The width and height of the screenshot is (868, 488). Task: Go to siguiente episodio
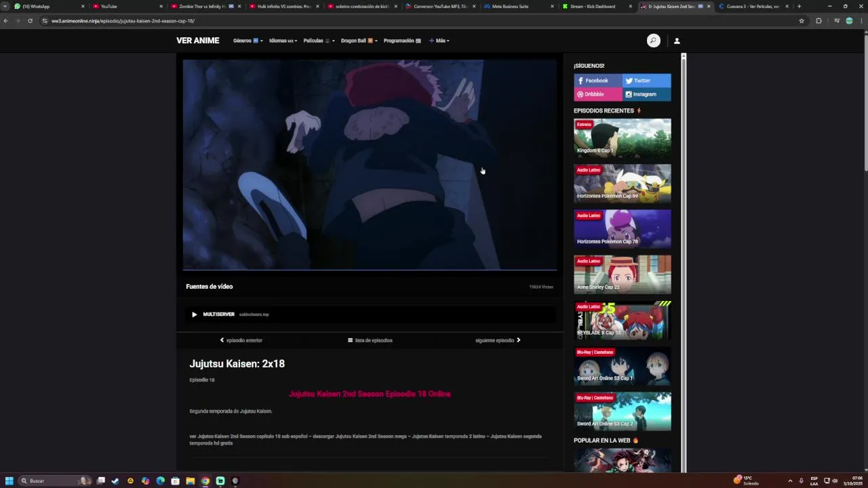pos(498,340)
